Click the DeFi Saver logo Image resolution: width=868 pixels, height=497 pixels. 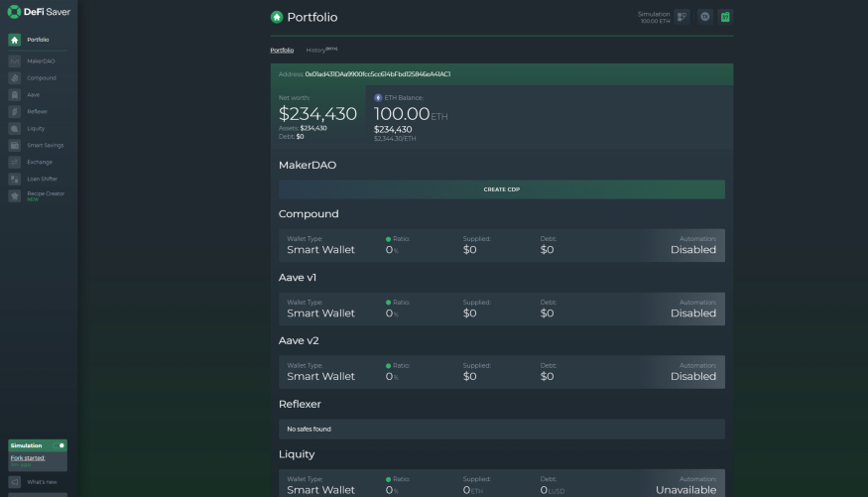click(39, 12)
